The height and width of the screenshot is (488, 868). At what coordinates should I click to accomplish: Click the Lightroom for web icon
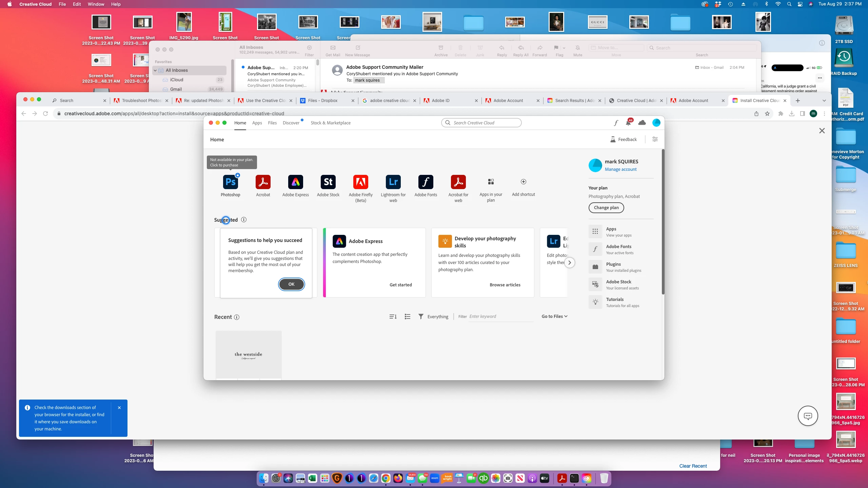pyautogui.click(x=393, y=182)
